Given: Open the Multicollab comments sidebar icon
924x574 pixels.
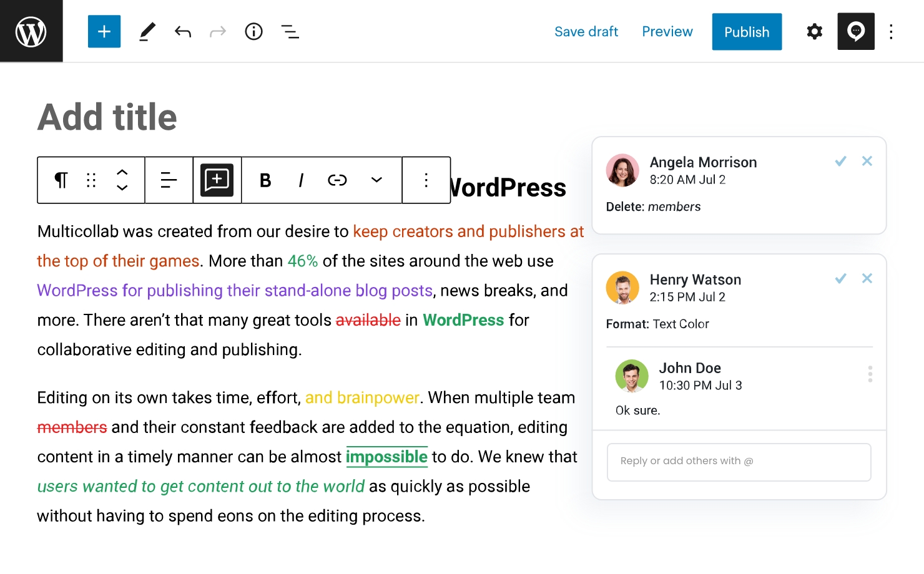Looking at the screenshot, I should click(x=855, y=31).
